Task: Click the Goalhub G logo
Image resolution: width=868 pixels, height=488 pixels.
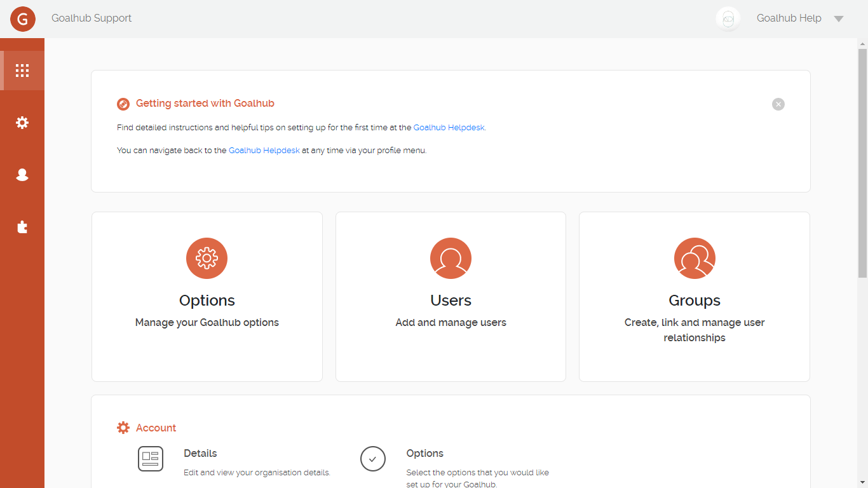Action: [x=23, y=18]
